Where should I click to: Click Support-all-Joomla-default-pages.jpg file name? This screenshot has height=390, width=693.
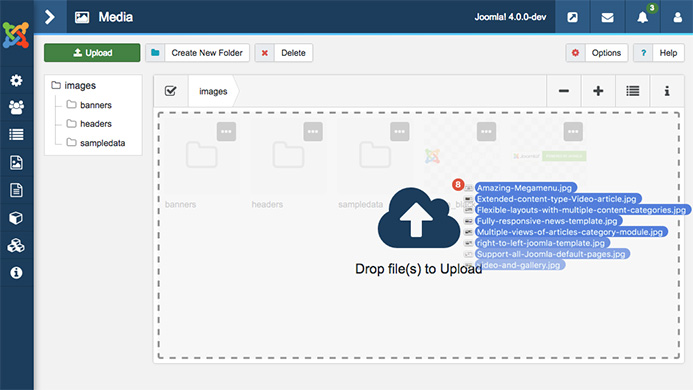coord(551,254)
